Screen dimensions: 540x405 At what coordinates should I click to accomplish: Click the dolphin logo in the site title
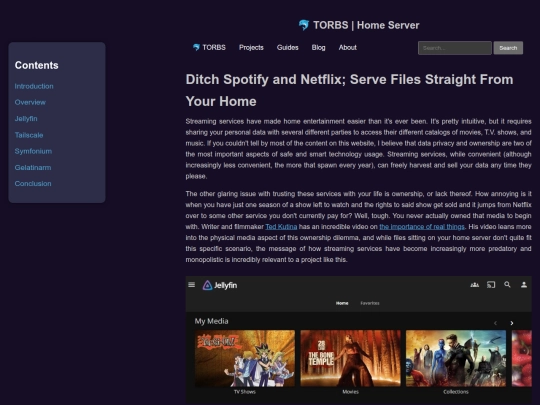(304, 25)
